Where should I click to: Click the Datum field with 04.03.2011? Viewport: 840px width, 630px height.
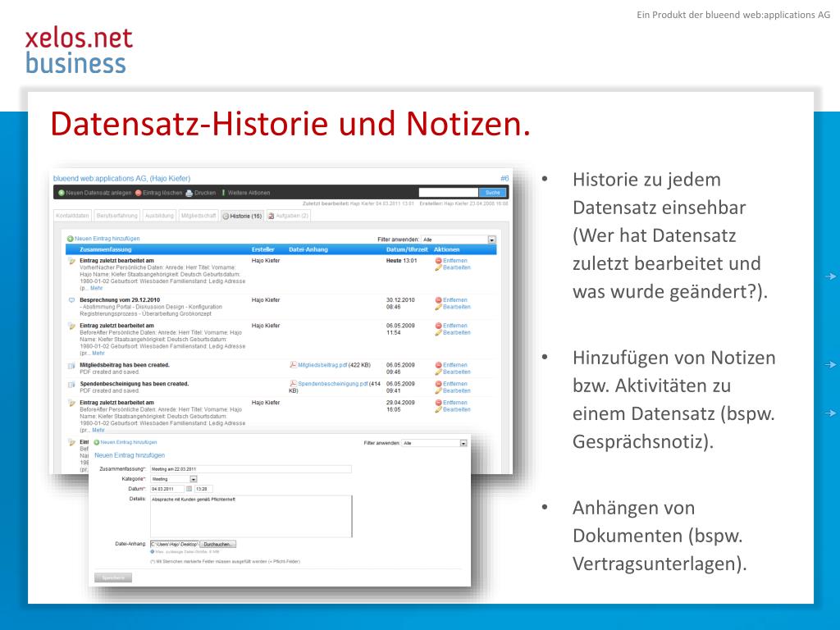(167, 489)
